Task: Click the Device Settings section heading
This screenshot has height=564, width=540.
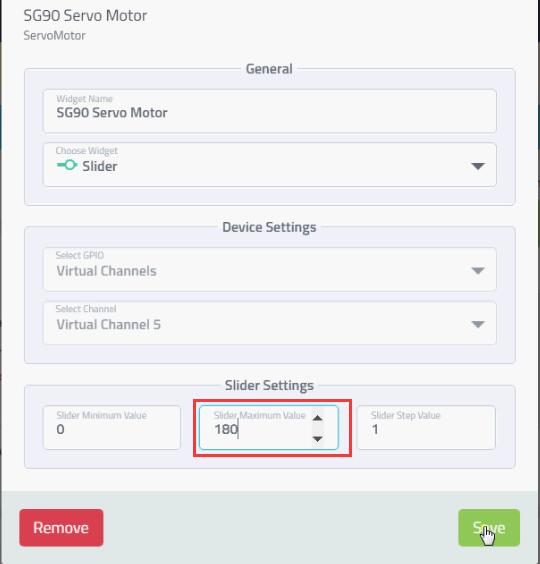Action: click(x=269, y=227)
